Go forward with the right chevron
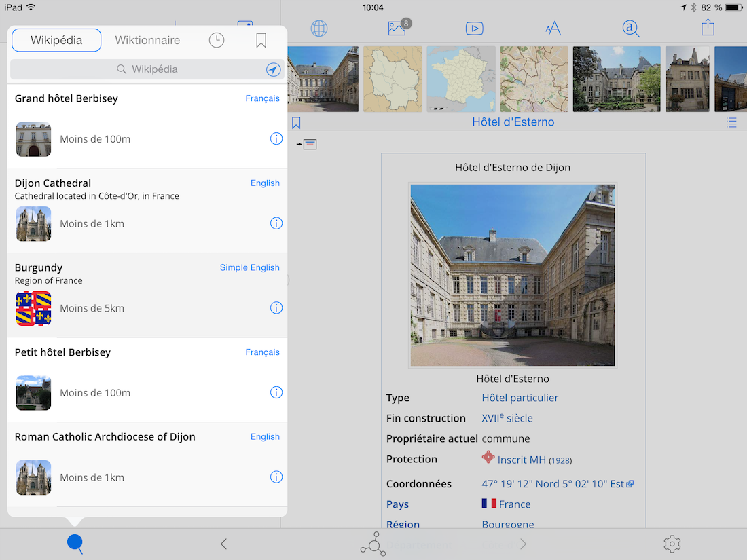 [523, 544]
